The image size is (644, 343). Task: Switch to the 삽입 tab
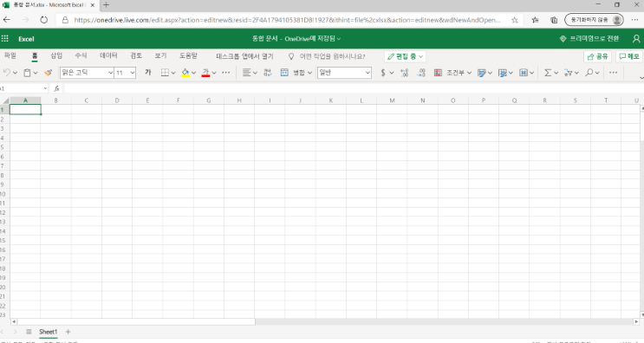point(56,55)
